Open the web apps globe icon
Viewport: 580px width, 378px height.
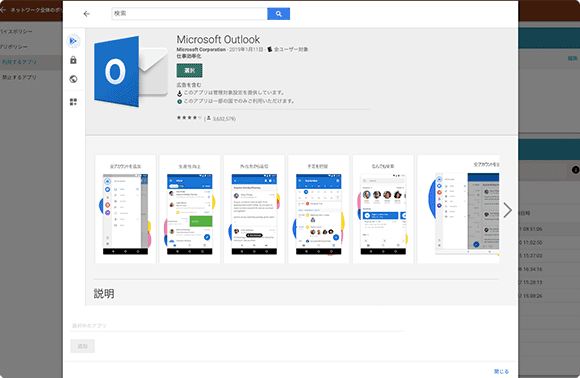point(73,79)
